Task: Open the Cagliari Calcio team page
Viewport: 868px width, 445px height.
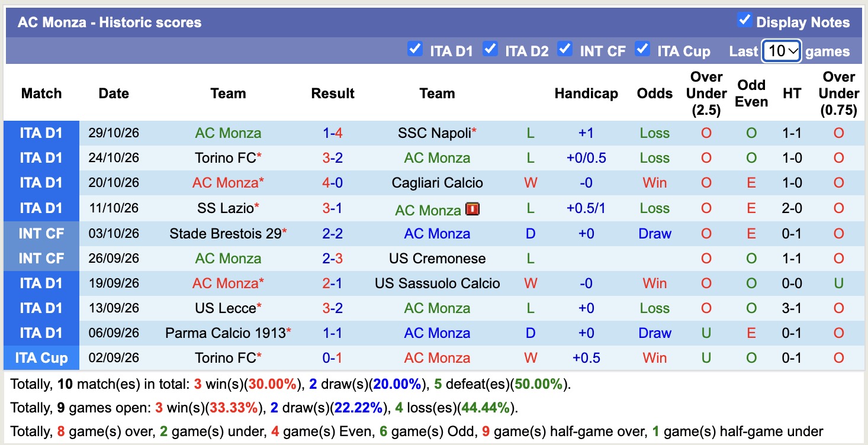Action: 437,183
